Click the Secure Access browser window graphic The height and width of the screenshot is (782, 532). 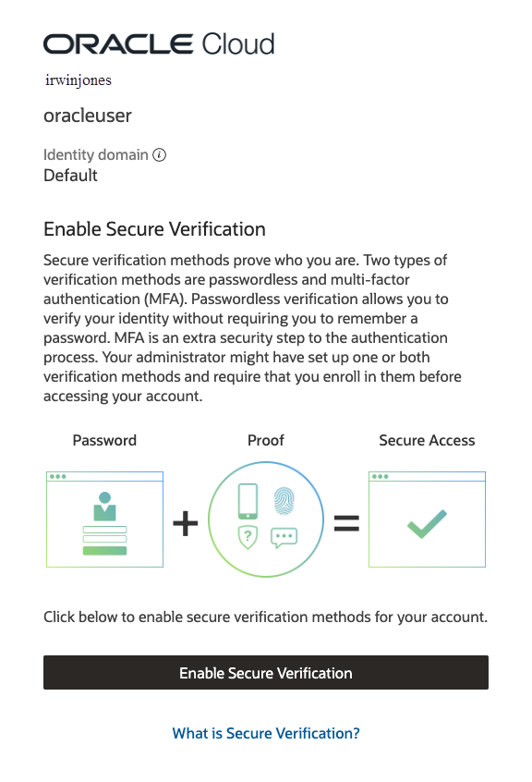click(x=427, y=519)
